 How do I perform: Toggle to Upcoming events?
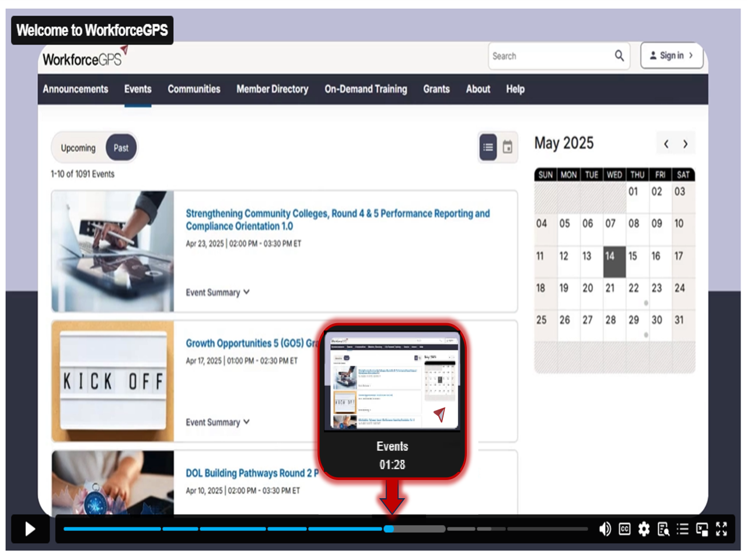point(78,148)
